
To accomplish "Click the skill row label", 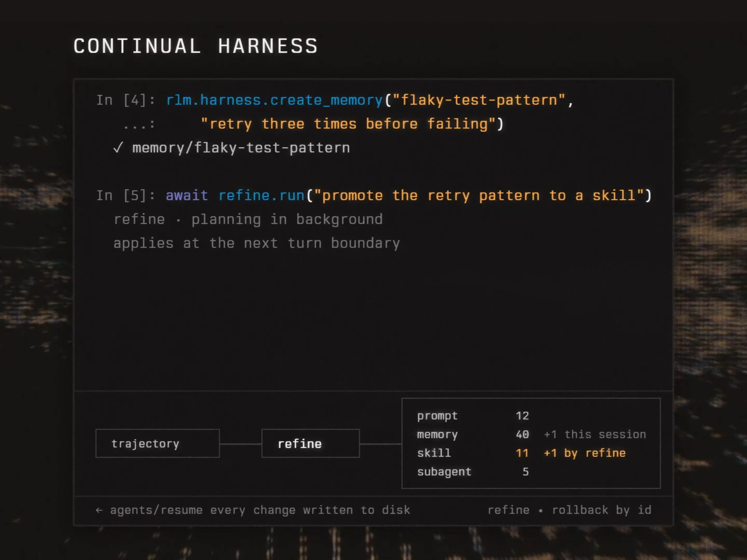I will [x=434, y=453].
